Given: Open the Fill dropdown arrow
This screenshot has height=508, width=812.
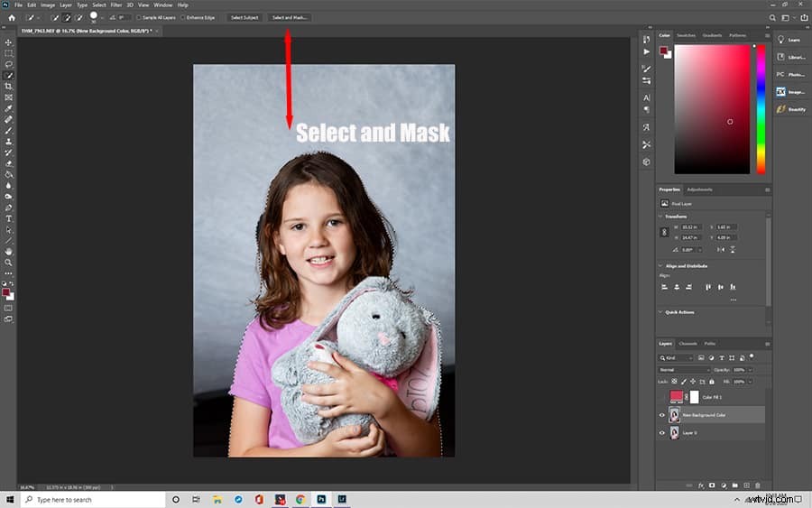Looking at the screenshot, I should tap(750, 382).
